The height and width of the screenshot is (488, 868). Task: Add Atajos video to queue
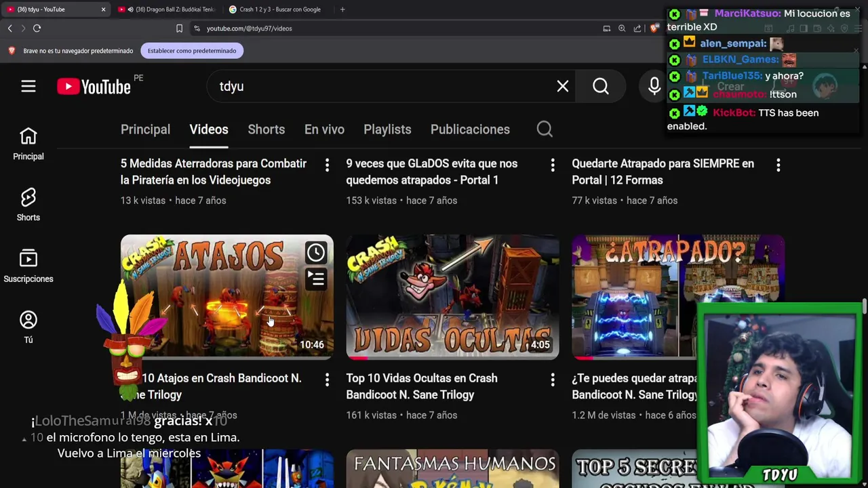(315, 278)
